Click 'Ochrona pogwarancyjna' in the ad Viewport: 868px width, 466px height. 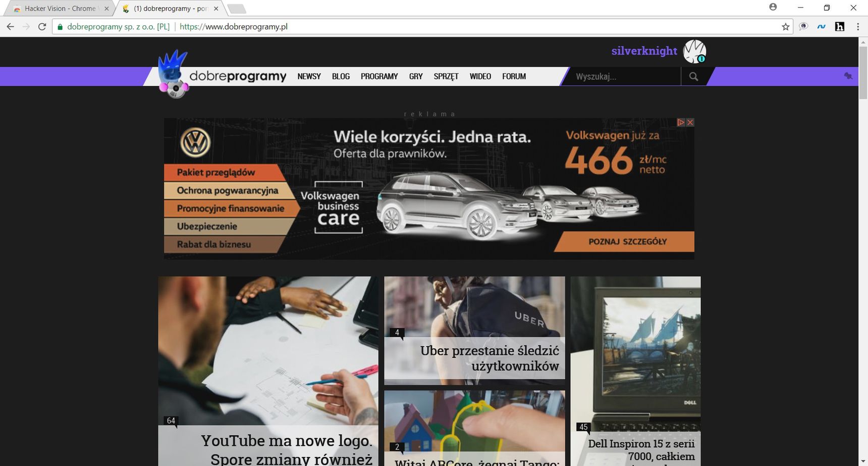[x=228, y=190]
